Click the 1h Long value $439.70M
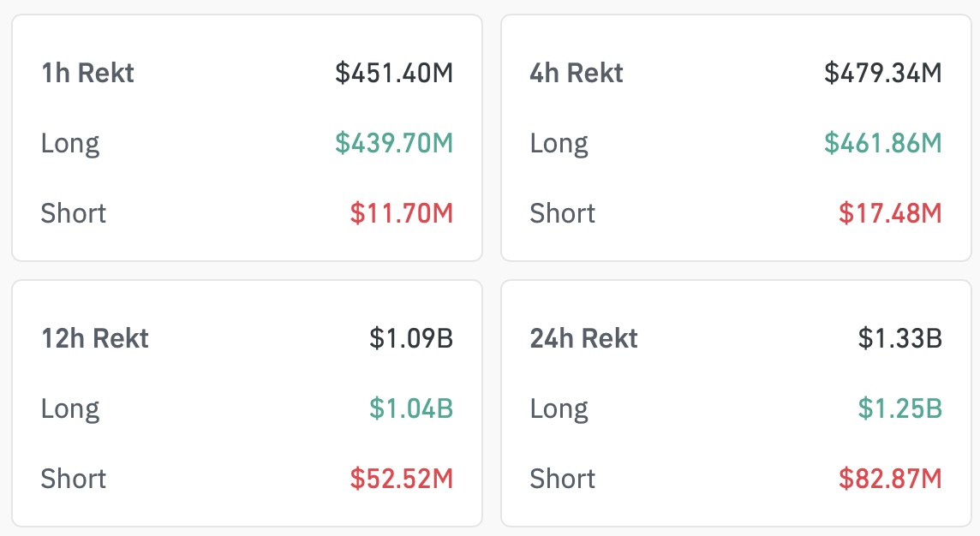The height and width of the screenshot is (536, 980). [394, 143]
